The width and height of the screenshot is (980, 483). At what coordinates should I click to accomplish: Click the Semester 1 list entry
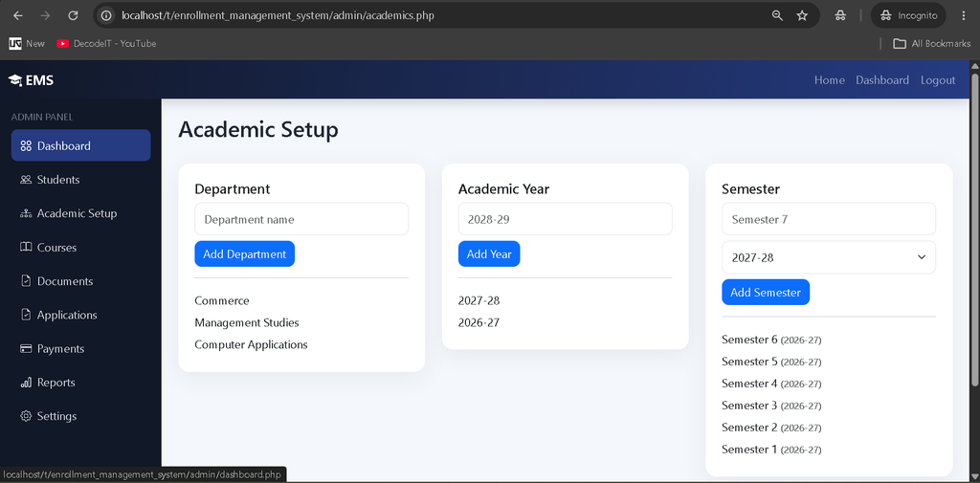(x=771, y=450)
